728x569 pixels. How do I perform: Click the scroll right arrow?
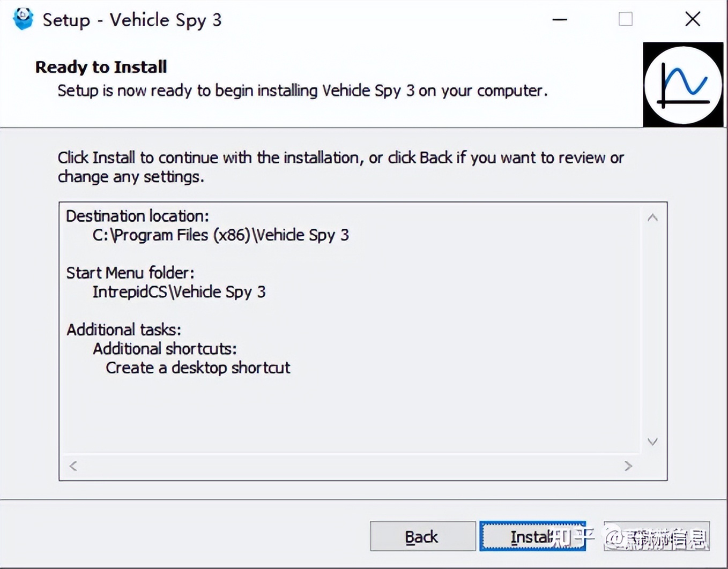(x=628, y=466)
